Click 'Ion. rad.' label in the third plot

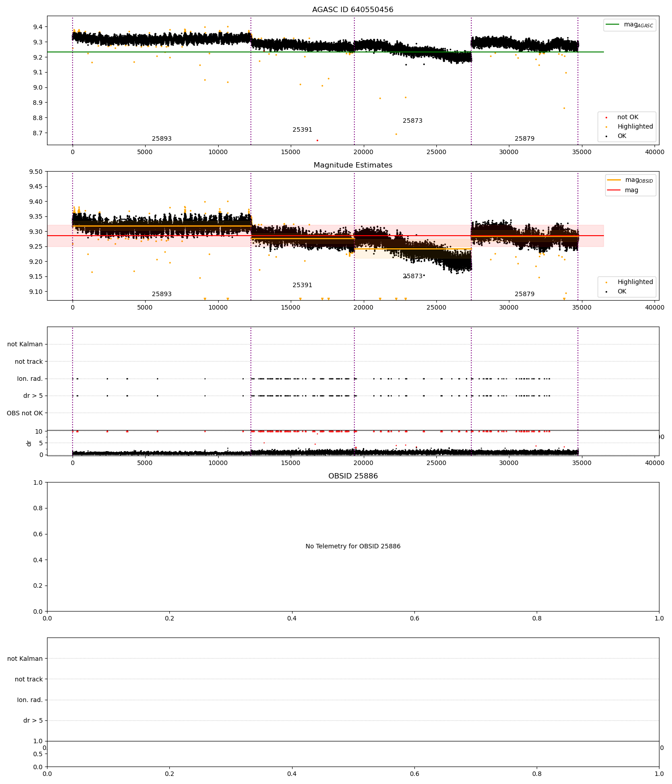30,379
